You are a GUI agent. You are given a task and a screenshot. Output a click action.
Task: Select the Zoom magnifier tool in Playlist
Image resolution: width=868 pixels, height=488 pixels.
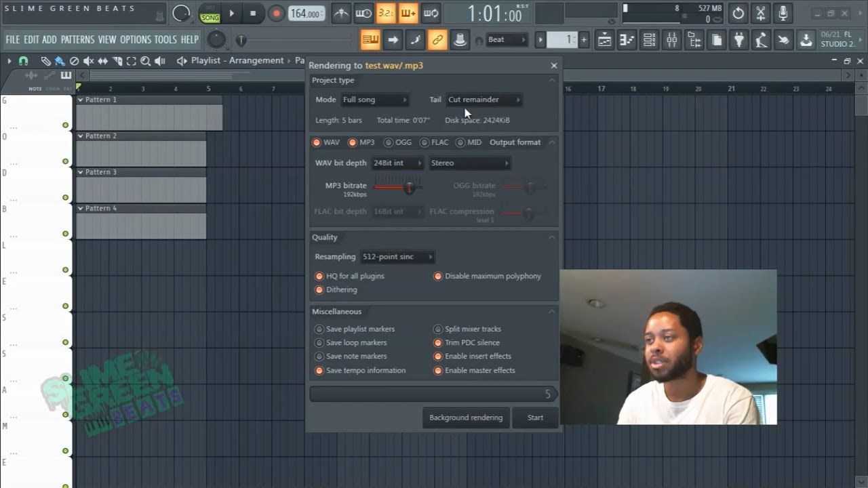pos(145,61)
